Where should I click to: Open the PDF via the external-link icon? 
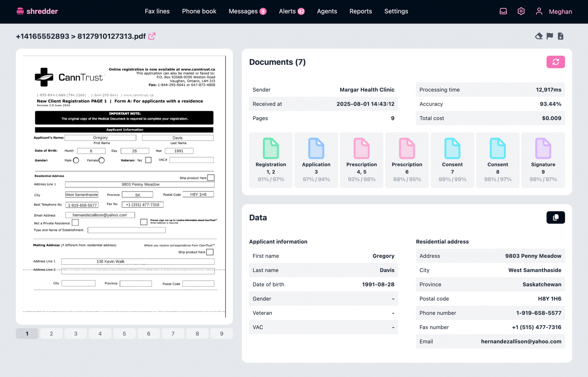click(152, 37)
